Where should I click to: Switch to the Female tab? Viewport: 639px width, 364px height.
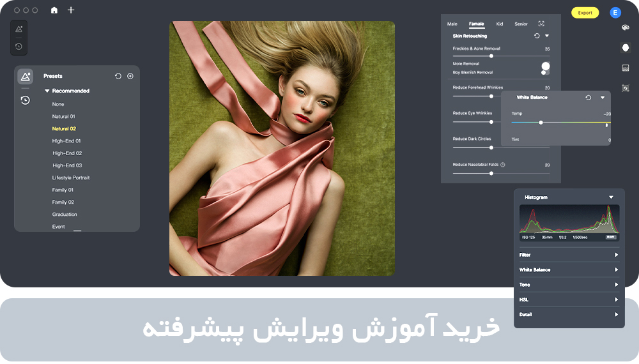click(477, 24)
